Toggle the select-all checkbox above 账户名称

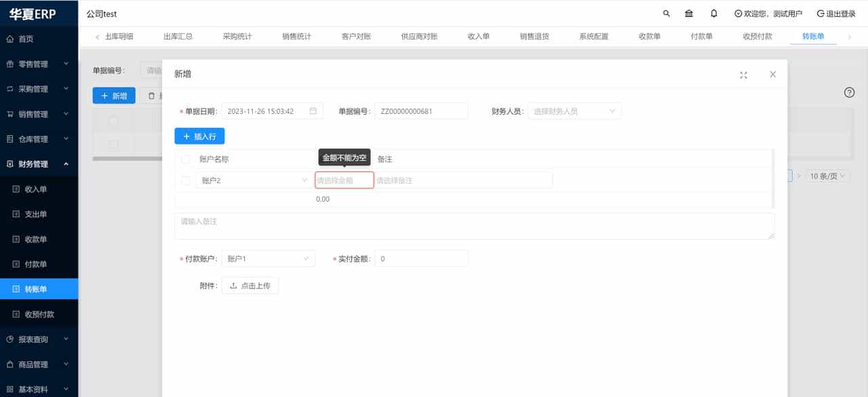click(x=185, y=158)
